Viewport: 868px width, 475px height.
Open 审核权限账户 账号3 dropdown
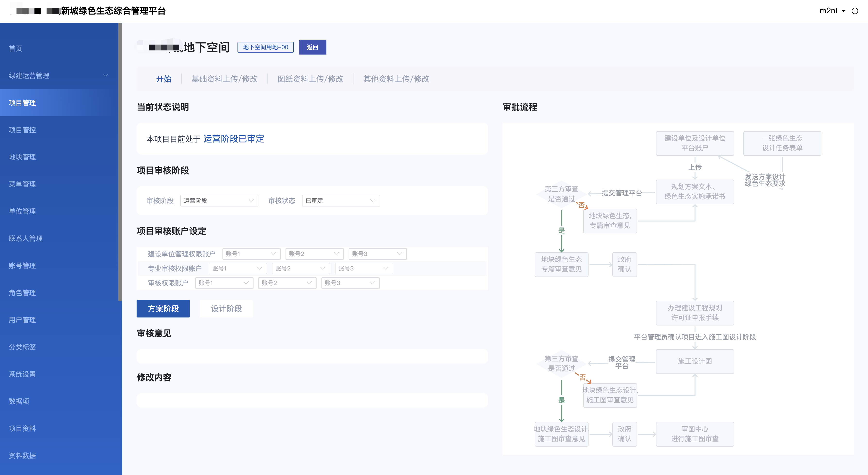click(x=351, y=283)
